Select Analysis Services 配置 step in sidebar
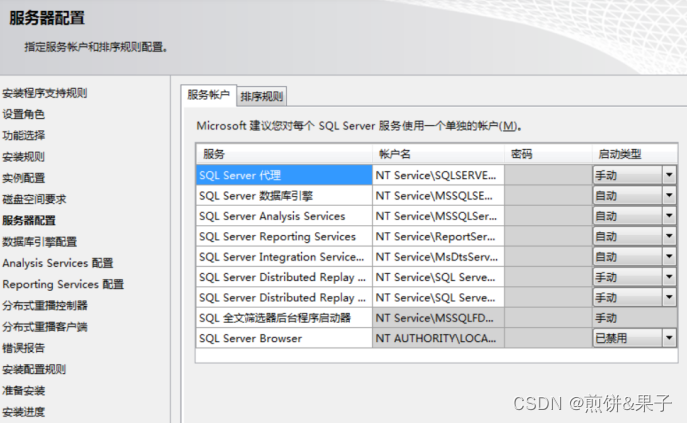687x423 pixels. click(57, 263)
